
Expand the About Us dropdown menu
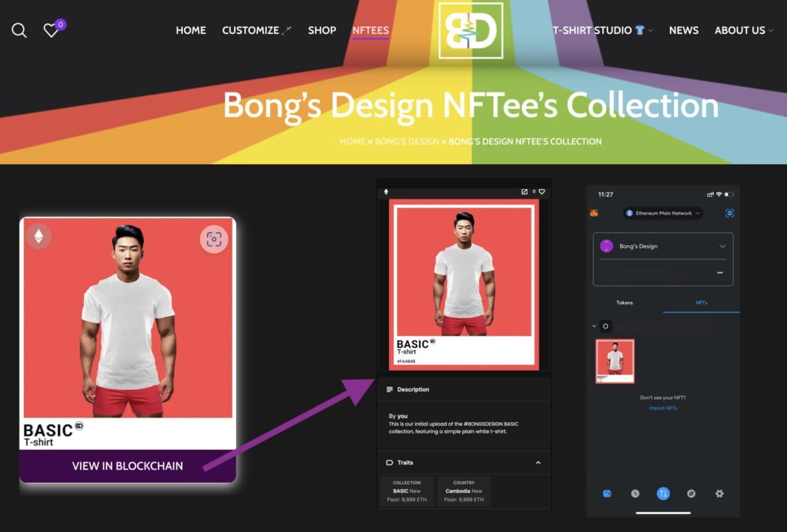[744, 31]
